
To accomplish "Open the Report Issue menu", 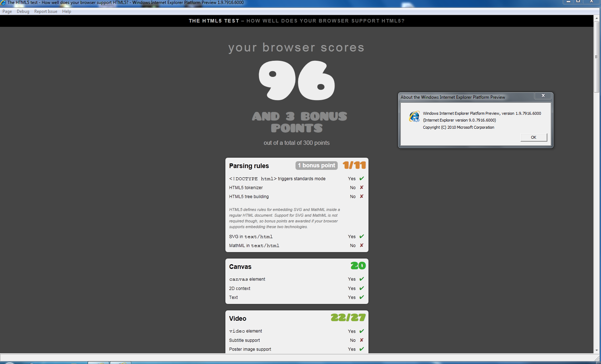I will click(x=46, y=11).
